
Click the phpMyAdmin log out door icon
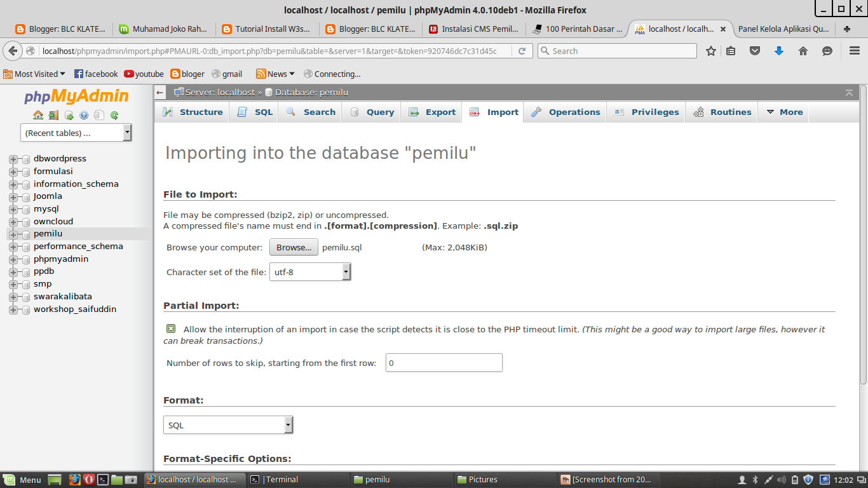tap(53, 115)
